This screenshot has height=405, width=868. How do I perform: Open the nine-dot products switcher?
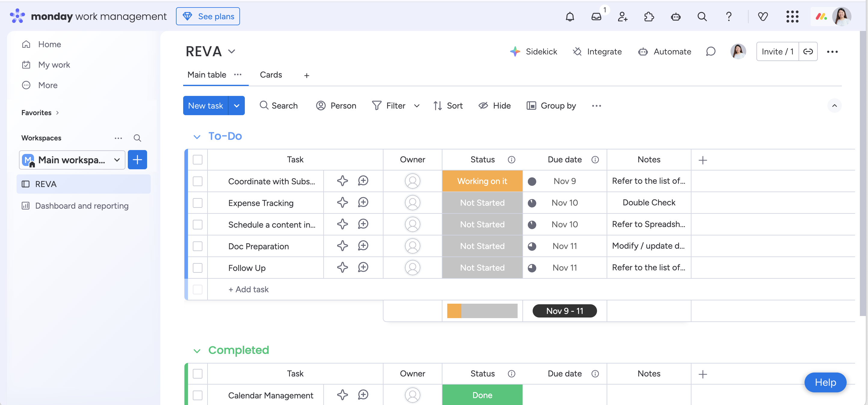pyautogui.click(x=792, y=17)
